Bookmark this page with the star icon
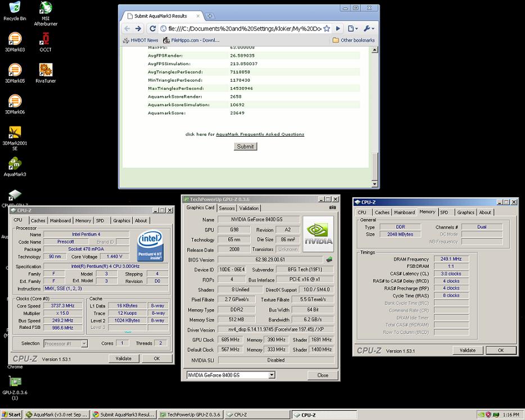Image resolution: width=525 pixels, height=420 pixels. 327,29
